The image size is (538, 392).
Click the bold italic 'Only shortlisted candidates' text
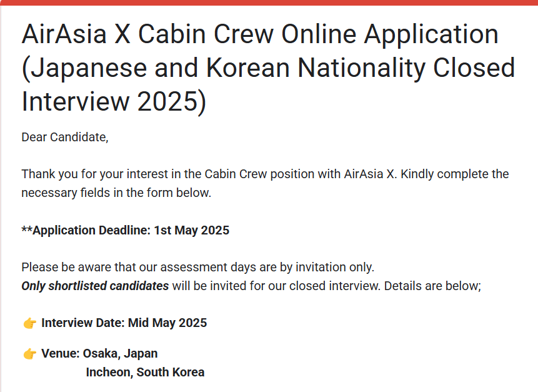(x=95, y=286)
